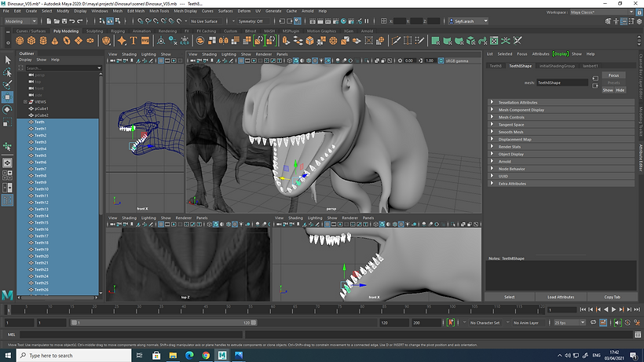Click the Outliner search field

[60, 68]
